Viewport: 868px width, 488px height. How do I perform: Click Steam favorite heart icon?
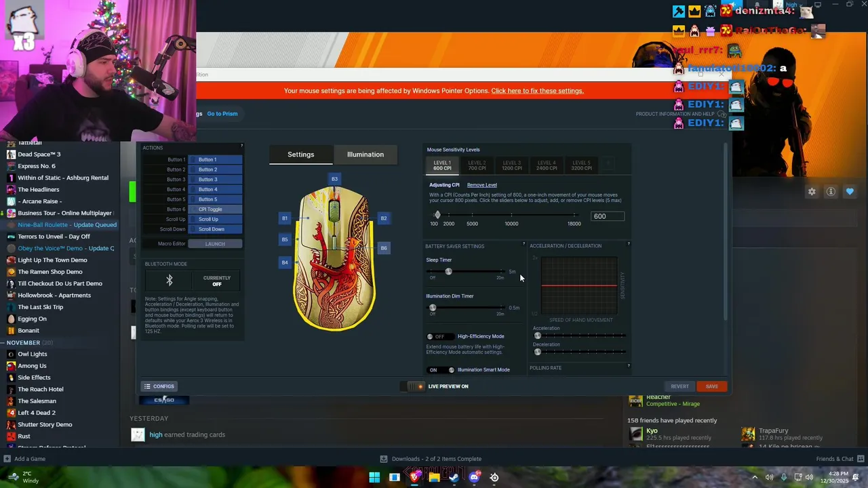tap(850, 192)
